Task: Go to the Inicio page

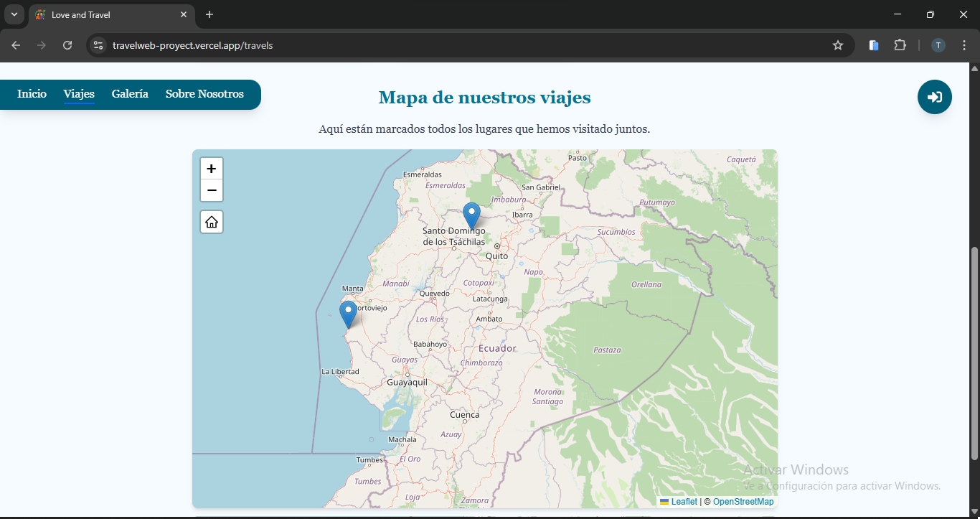Action: (32, 94)
